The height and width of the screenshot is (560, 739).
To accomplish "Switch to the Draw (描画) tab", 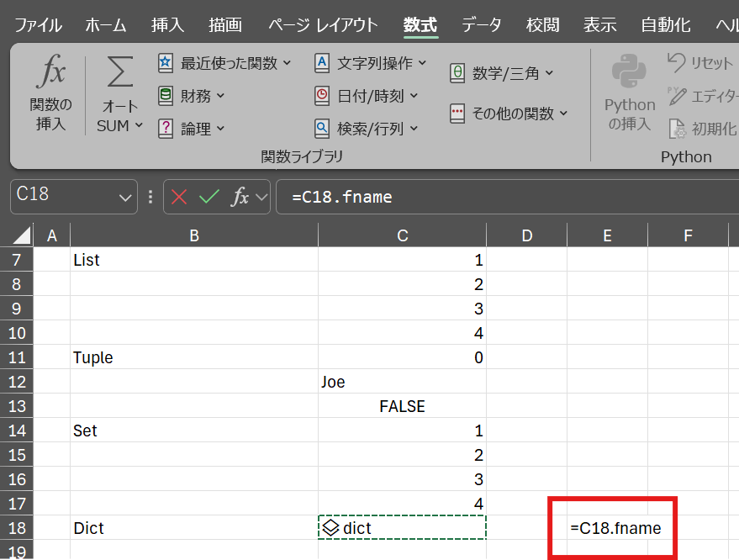I will coord(225,25).
